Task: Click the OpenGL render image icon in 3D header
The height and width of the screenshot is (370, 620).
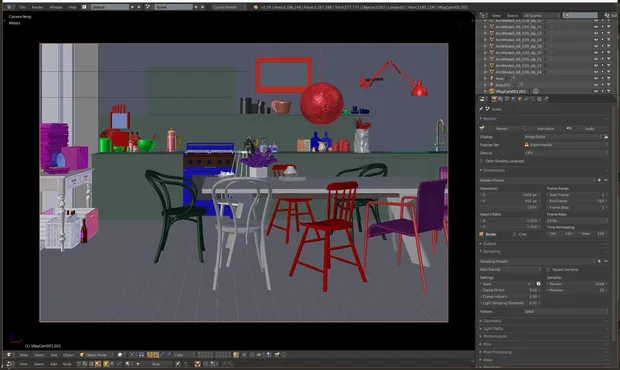Action: (278, 355)
